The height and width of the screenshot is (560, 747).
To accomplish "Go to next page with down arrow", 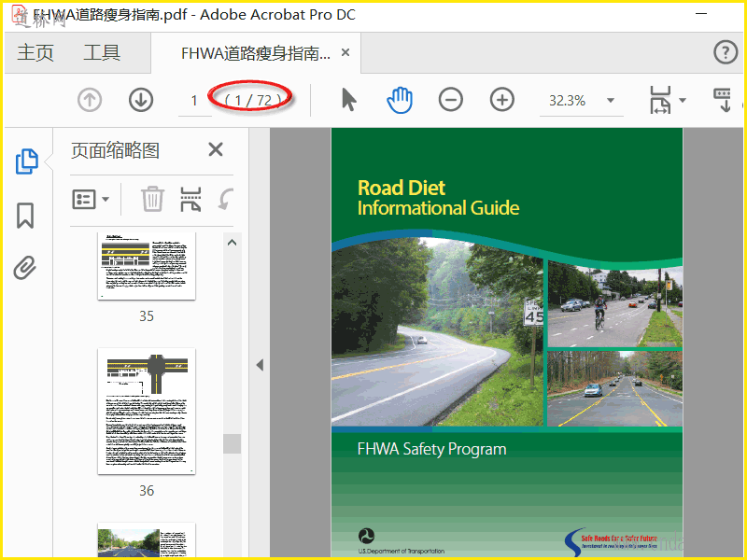I will point(141,101).
